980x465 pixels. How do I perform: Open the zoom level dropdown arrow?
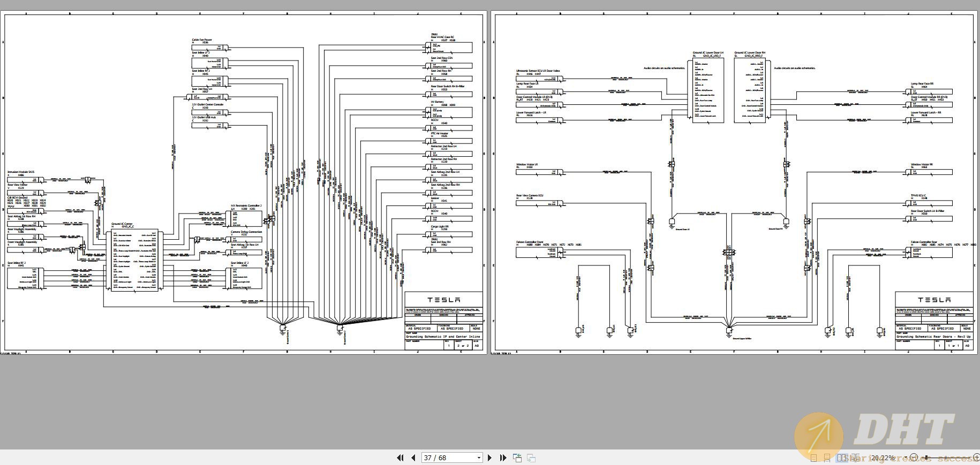906,458
